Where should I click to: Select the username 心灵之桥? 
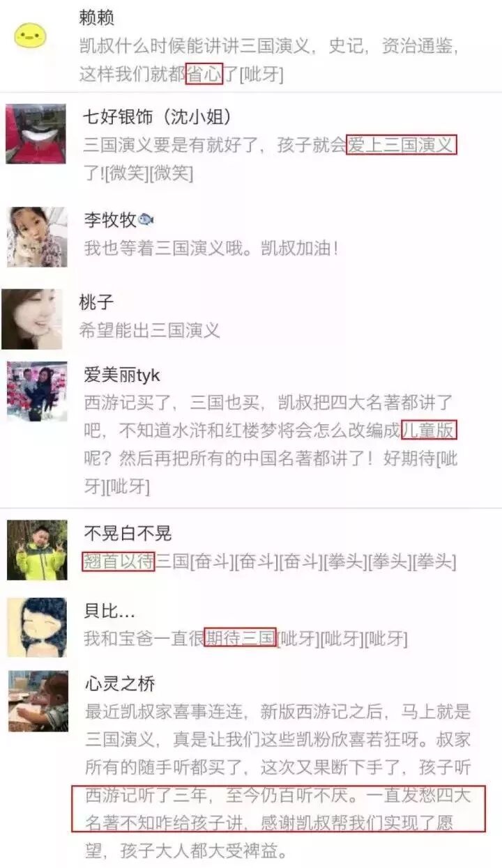tap(119, 683)
